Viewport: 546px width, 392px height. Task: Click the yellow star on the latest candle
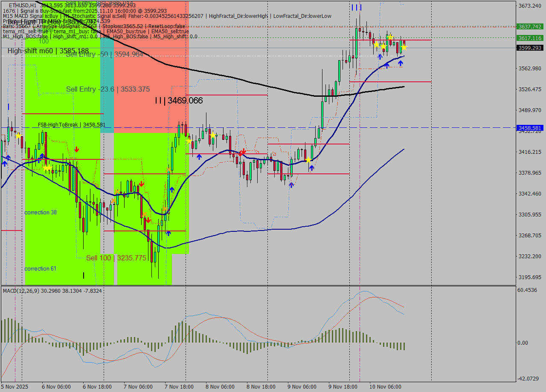[x=404, y=47]
